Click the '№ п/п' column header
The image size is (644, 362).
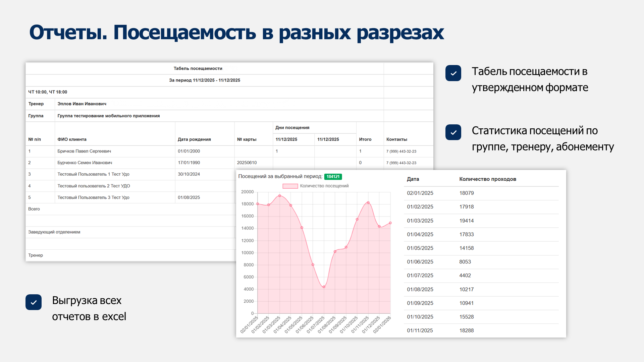(35, 139)
